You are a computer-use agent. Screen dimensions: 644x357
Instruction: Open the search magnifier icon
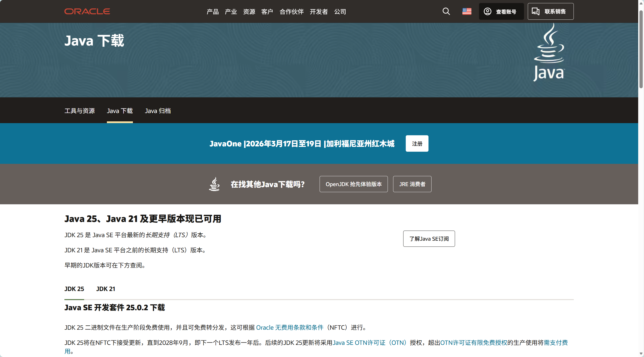(x=446, y=11)
